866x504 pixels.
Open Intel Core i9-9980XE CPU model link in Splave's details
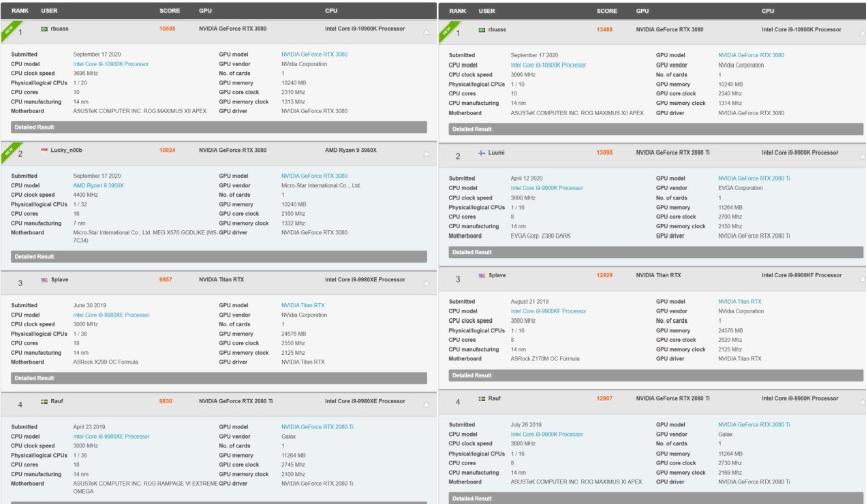click(111, 315)
